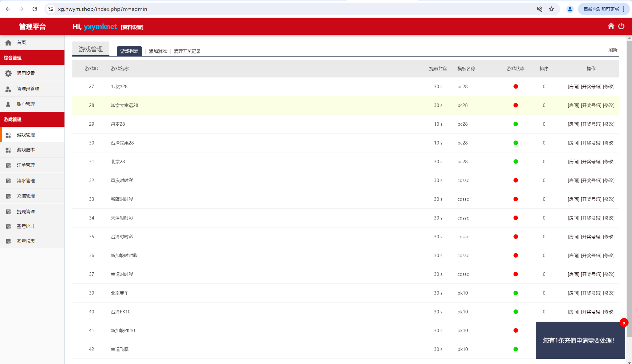This screenshot has width=632, height=364.
Task: Bookmark page with star icon
Action: 551,9
